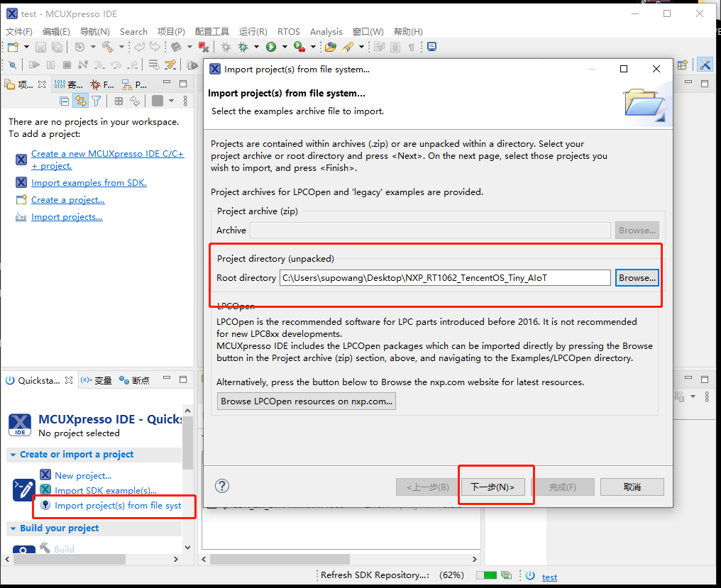This screenshot has width=721, height=588.
Task: Click the green SDK refresh progress bar
Action: click(487, 575)
